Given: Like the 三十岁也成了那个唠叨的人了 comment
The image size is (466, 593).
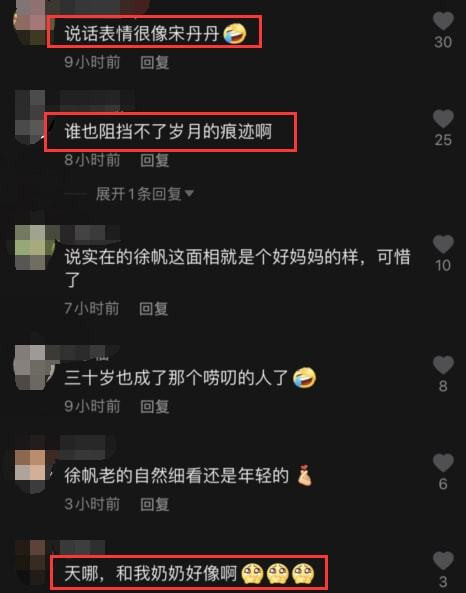Looking at the screenshot, I should pos(443,365).
